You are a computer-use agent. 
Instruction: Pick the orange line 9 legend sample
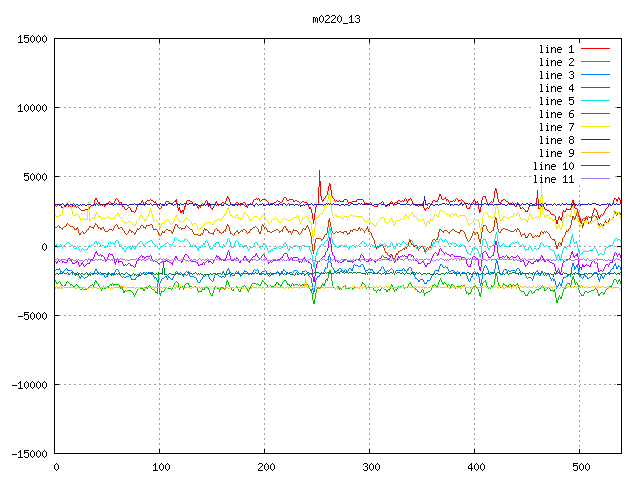(595, 153)
